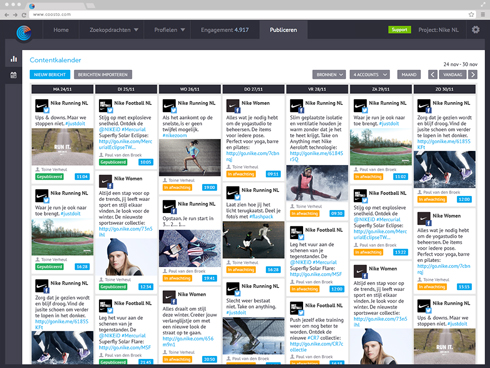Jump to today with Vandaag button

tap(452, 75)
